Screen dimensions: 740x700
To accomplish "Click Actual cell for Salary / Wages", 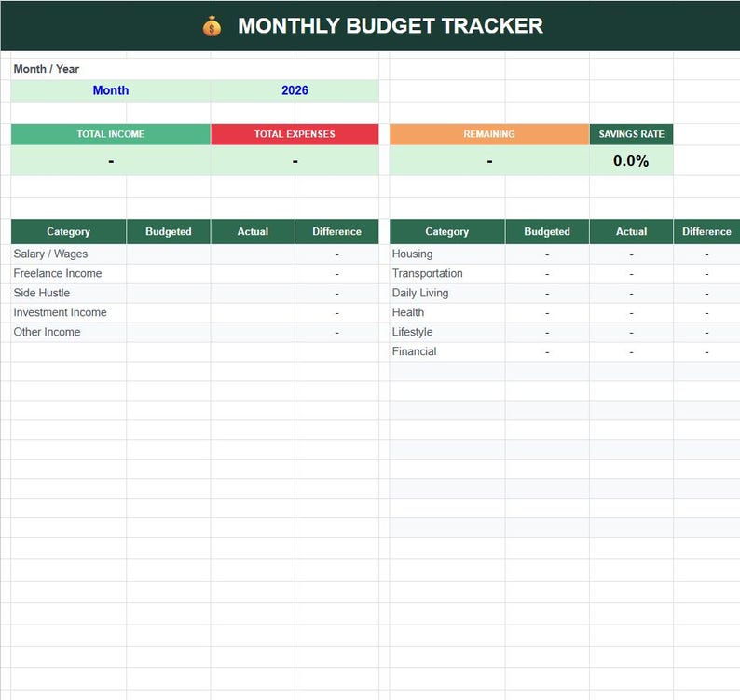I will click(x=253, y=254).
